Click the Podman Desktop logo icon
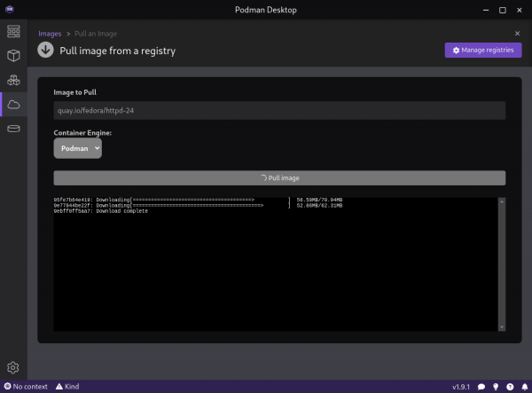 tap(10, 9)
